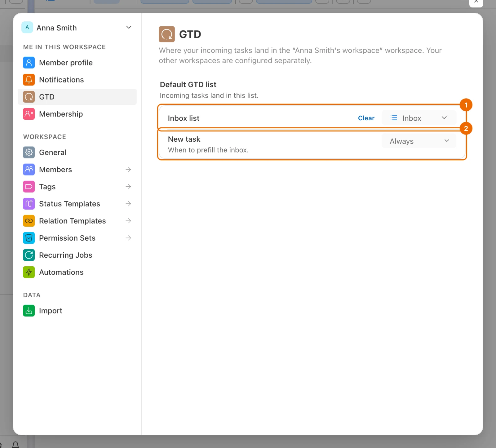Viewport: 496px width, 448px height.
Task: Click the Permission Sets shield icon
Action: coord(29,238)
